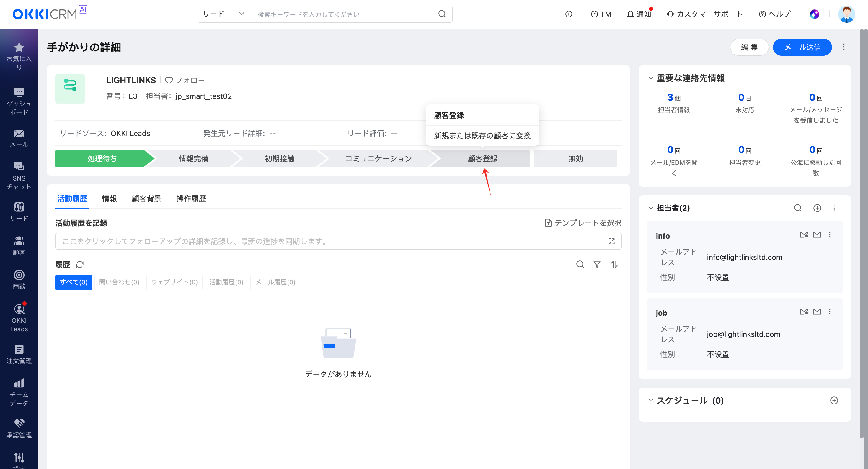Click the mail-check icon on job contact
Viewport: 868px width, 469px height.
click(804, 311)
